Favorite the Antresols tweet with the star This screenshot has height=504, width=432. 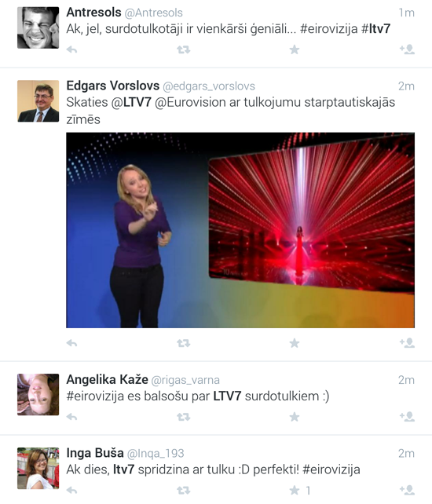295,49
